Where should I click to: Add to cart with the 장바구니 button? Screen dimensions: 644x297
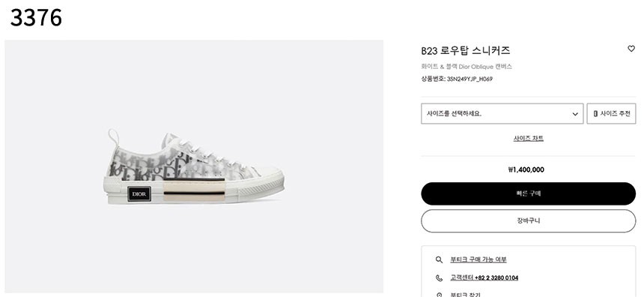tap(528, 221)
